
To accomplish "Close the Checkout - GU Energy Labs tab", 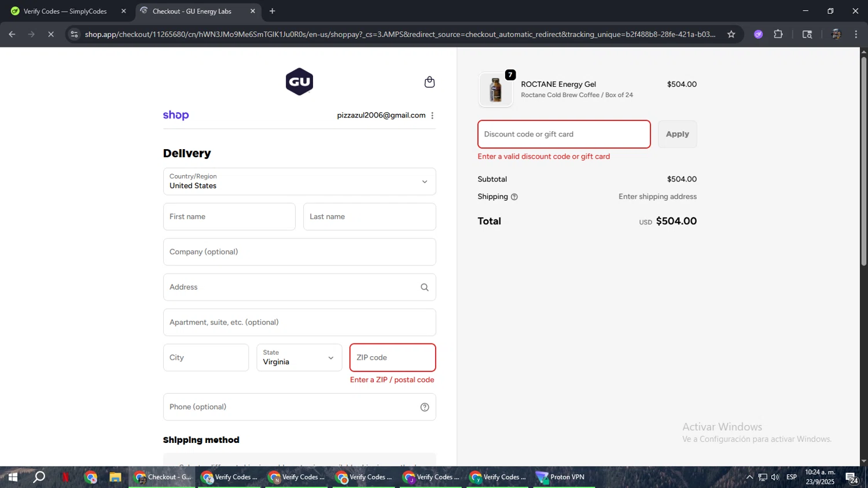I will pos(252,11).
